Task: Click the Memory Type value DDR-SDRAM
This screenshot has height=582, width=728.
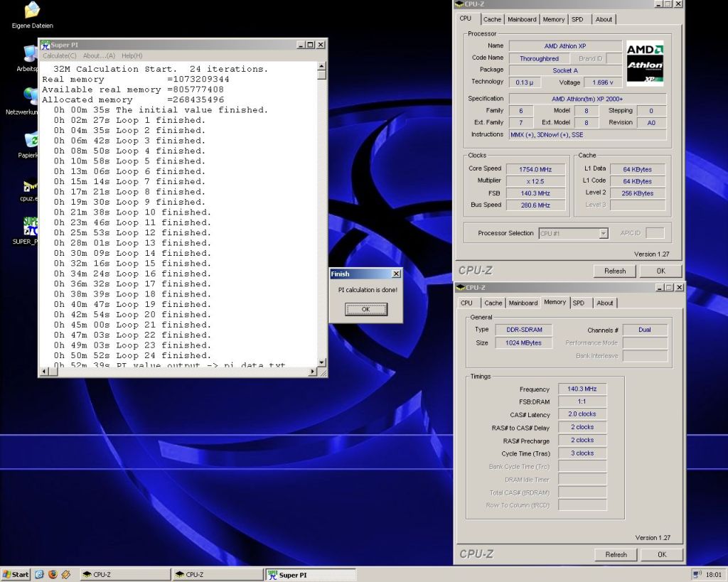Action: coord(524,330)
